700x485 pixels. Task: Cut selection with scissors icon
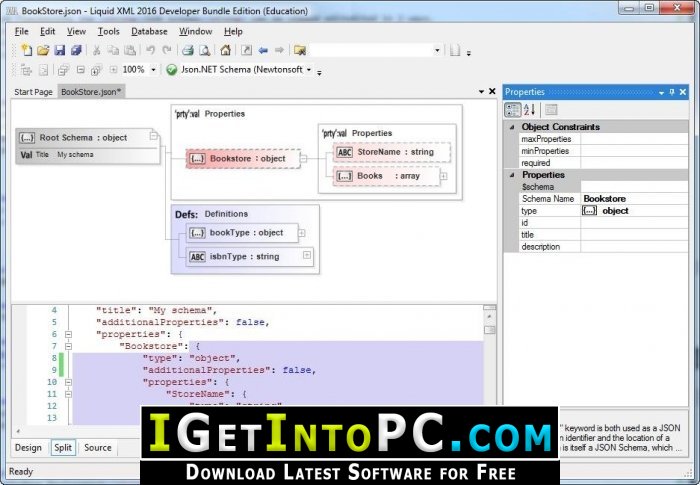[96, 50]
